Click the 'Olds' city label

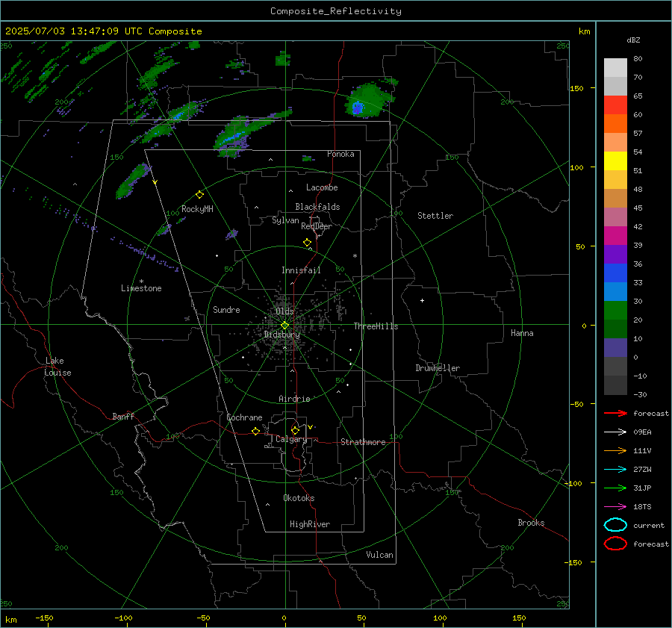tap(284, 311)
